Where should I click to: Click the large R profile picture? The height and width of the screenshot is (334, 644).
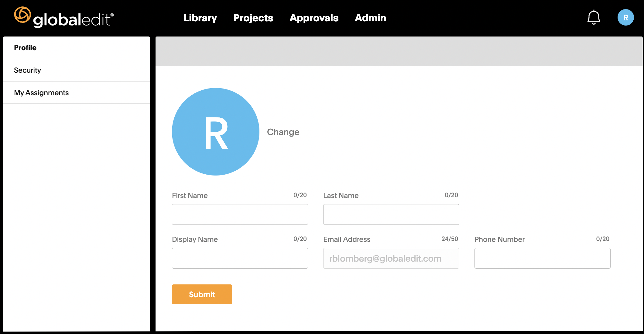tap(216, 132)
